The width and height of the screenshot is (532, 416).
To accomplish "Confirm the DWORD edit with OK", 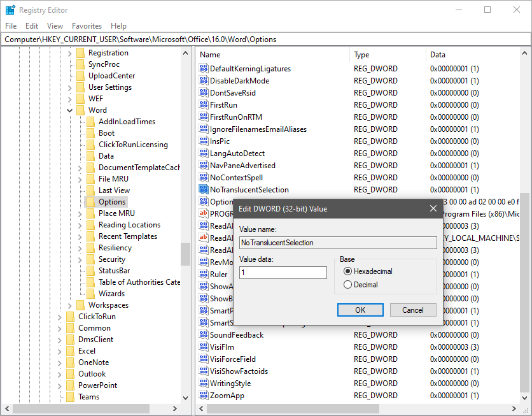I will click(x=360, y=310).
